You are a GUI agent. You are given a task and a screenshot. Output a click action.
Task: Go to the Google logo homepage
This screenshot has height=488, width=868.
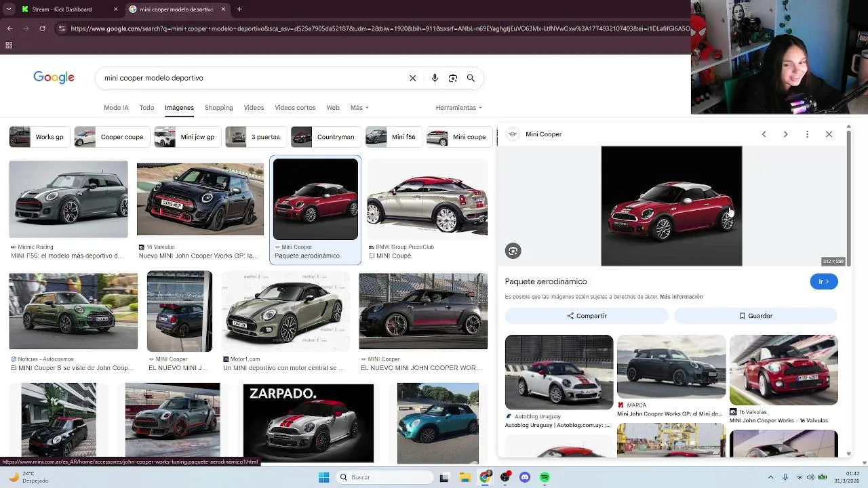54,77
